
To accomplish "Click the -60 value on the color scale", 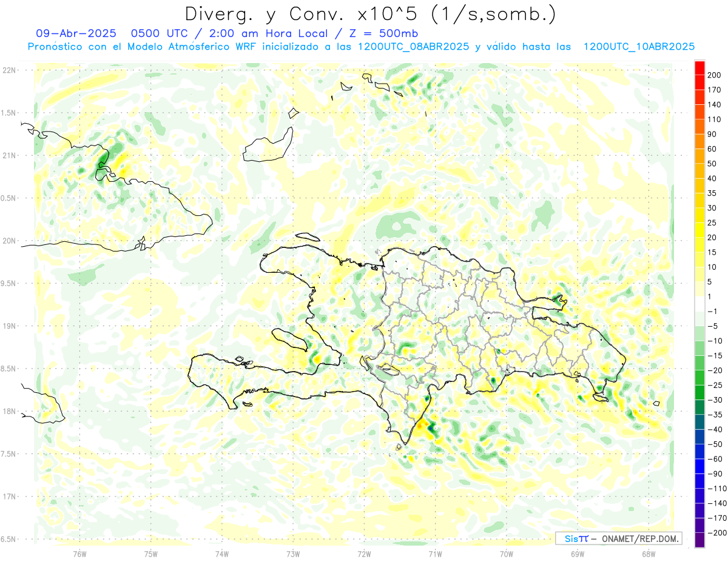I will coord(715,459).
